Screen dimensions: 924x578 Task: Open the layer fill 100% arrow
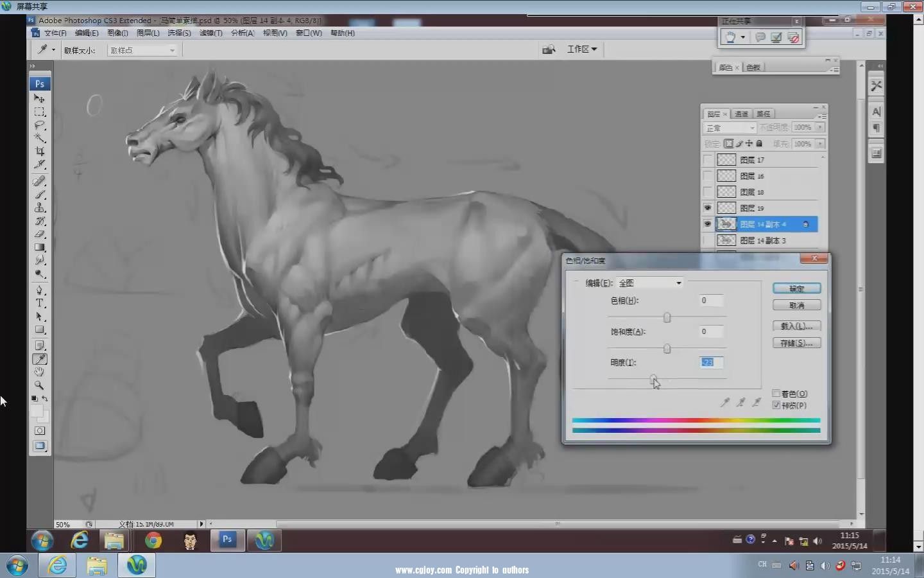pos(819,144)
